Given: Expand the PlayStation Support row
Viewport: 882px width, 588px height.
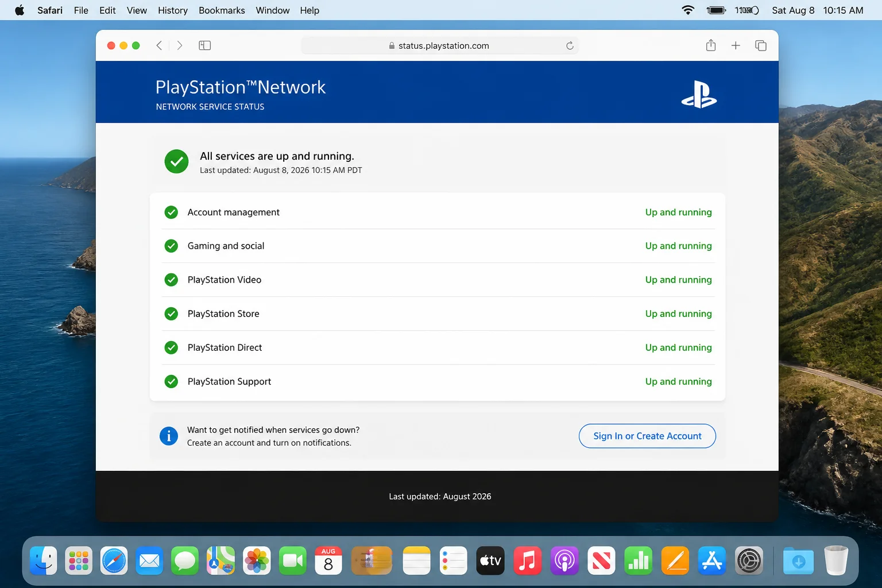Looking at the screenshot, I should (x=438, y=381).
